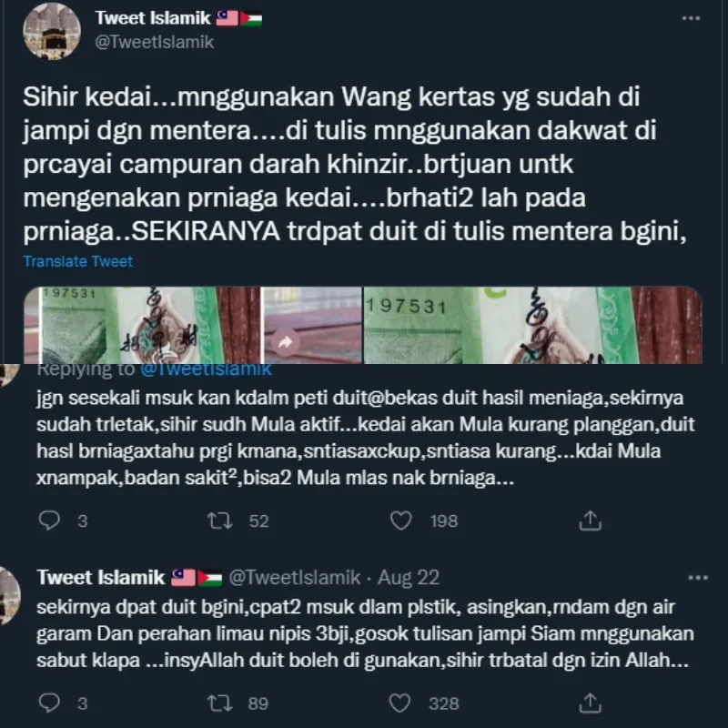The height and width of the screenshot is (728, 728).
Task: Open the Aug 22 tweet's more options
Action: tap(698, 578)
